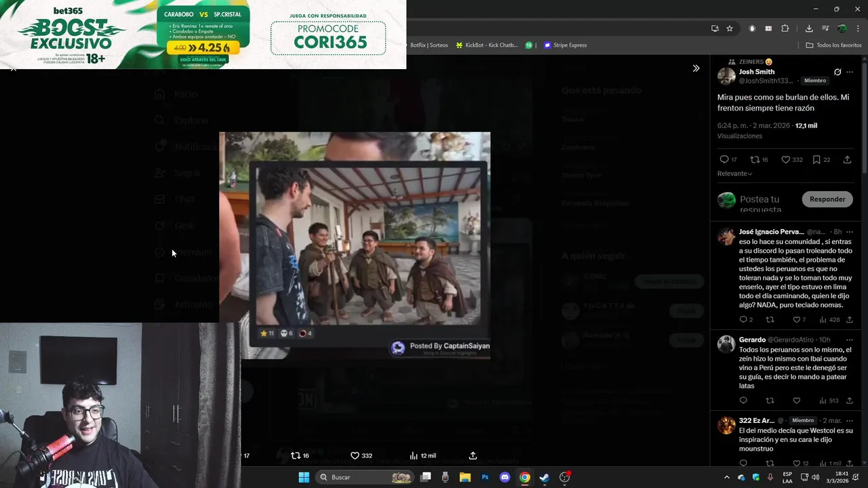Viewport: 868px width, 488px height.
Task: Click the Miembro badge
Action: click(x=815, y=81)
